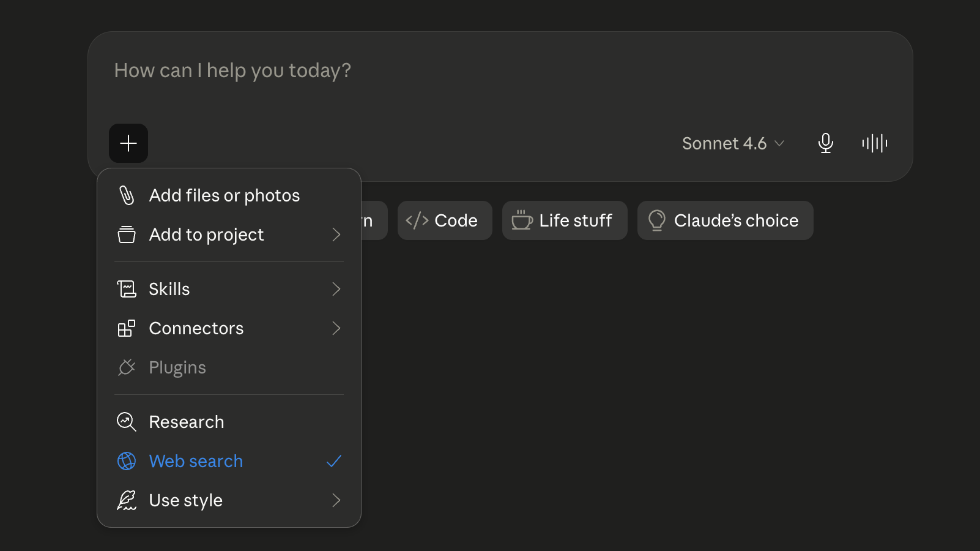Click the Use style feather icon
This screenshot has width=980, height=551.
click(x=127, y=500)
